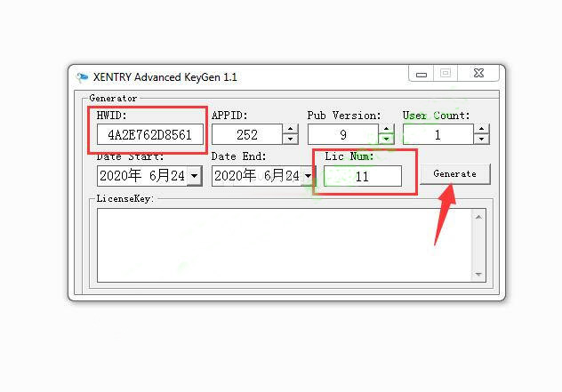Click the User Count label
The width and height of the screenshot is (562, 392).
point(436,116)
